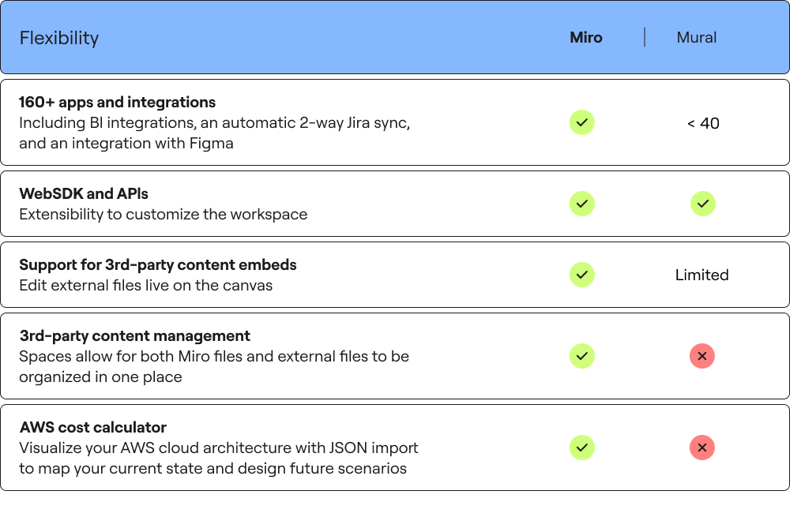Click Miro's checkmark for 3rd-party content management
This screenshot has height=532, width=790.
coord(582,356)
